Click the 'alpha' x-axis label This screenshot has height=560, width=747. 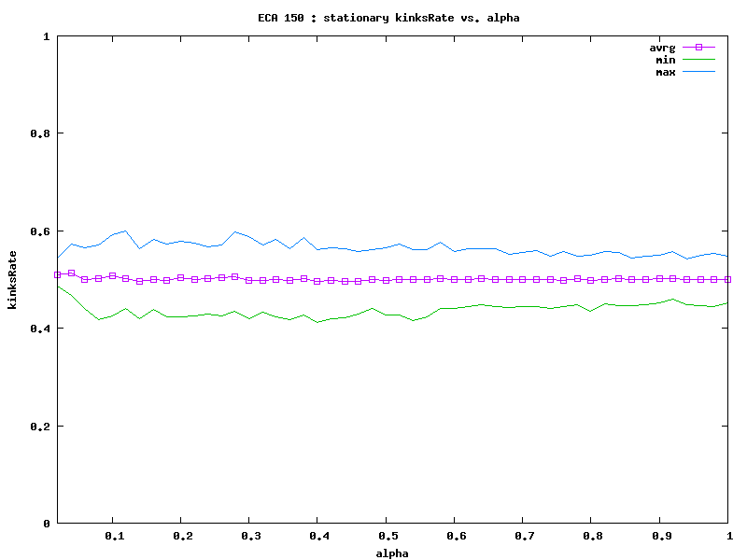392,553
